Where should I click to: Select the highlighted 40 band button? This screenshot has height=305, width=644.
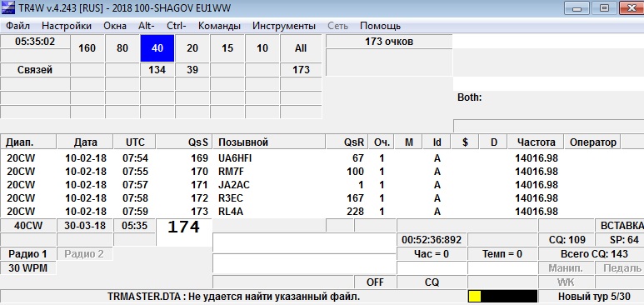(x=157, y=48)
